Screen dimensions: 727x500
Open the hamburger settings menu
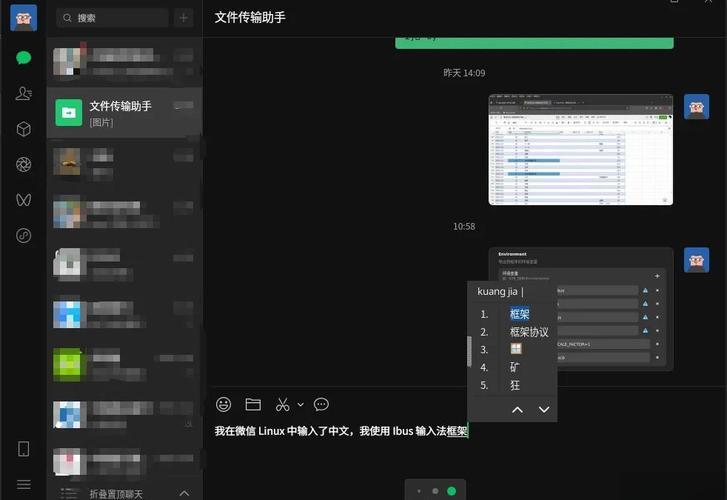23,485
